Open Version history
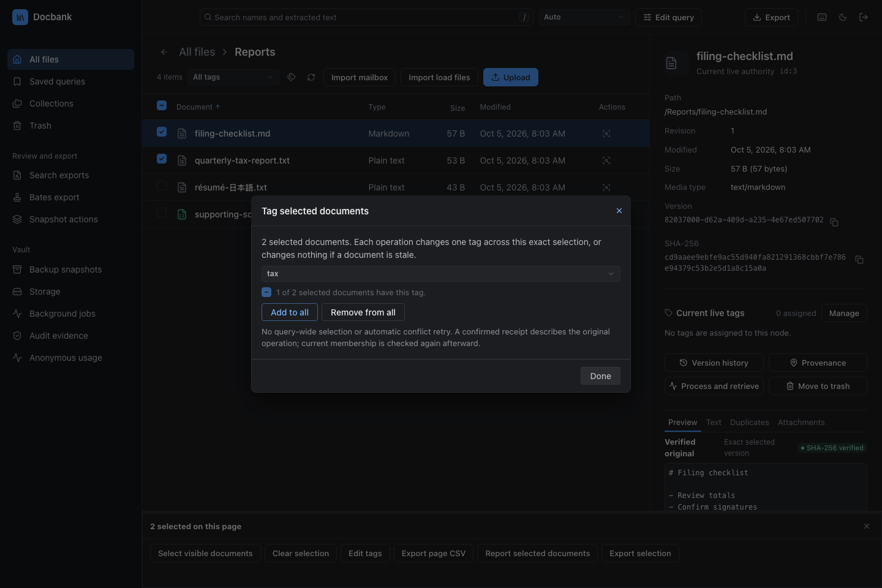Viewport: 882px width, 588px height. pyautogui.click(x=714, y=363)
